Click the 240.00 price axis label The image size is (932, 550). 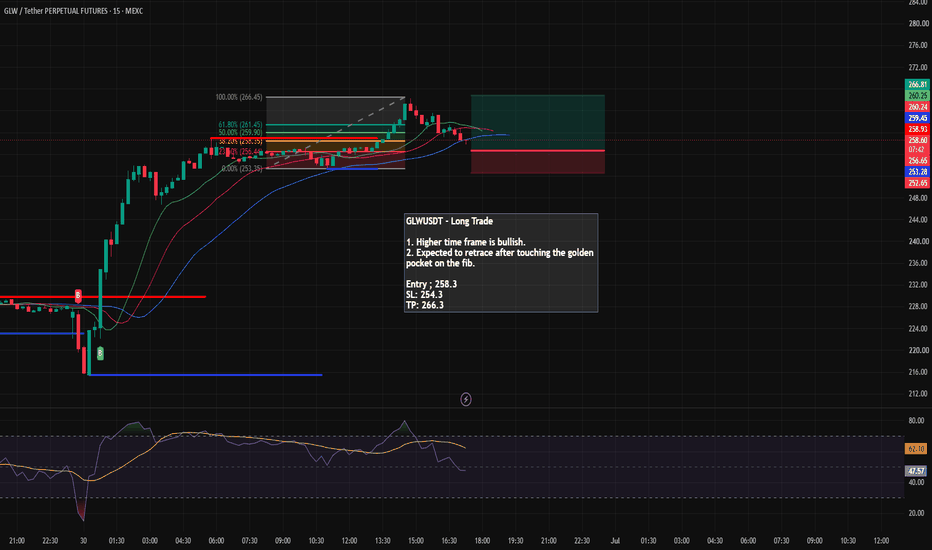tap(918, 241)
